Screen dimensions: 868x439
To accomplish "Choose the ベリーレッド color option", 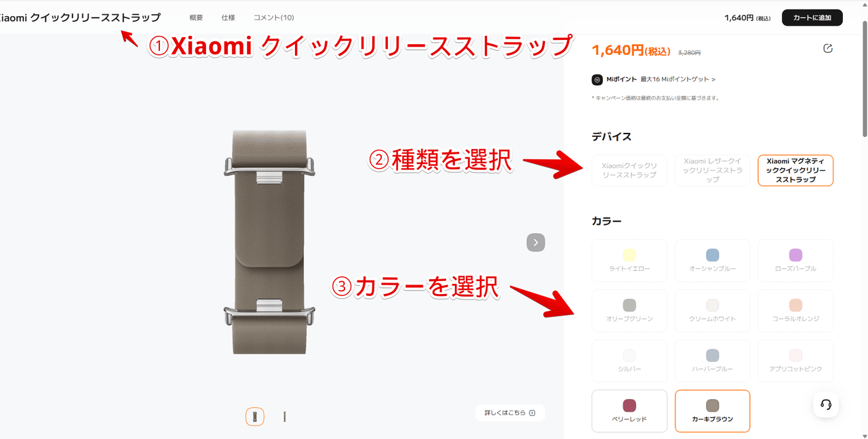I will (x=629, y=411).
